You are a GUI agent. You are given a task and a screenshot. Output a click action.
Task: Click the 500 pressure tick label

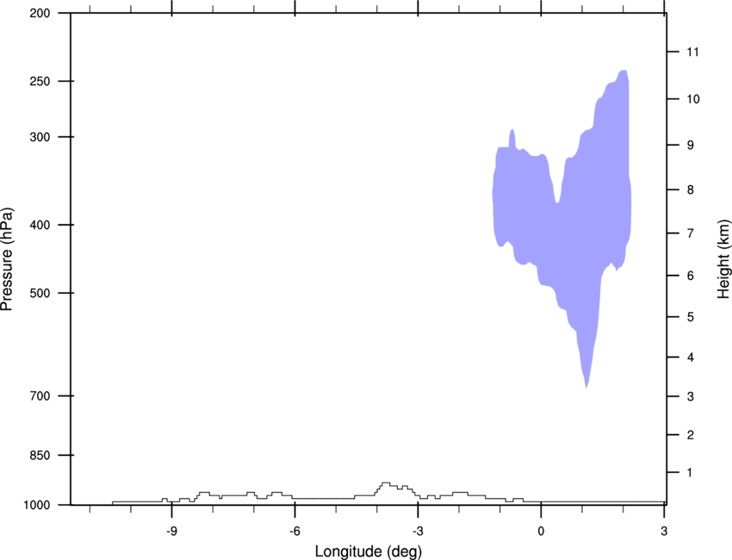pyautogui.click(x=40, y=293)
